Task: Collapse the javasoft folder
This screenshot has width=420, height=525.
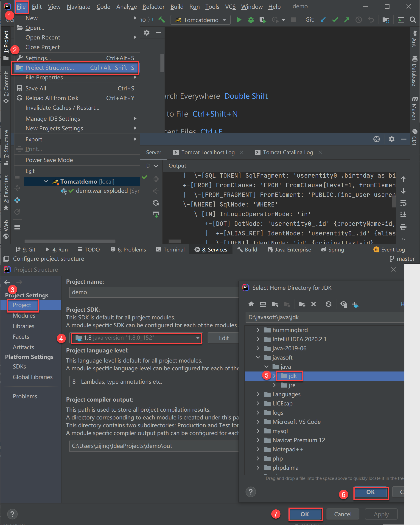Action: (258, 357)
